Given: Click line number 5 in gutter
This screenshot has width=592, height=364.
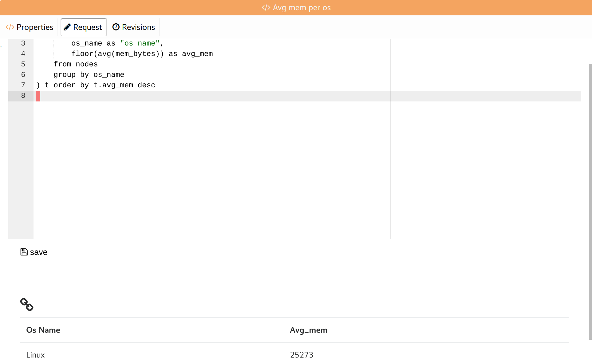Looking at the screenshot, I should point(23,64).
